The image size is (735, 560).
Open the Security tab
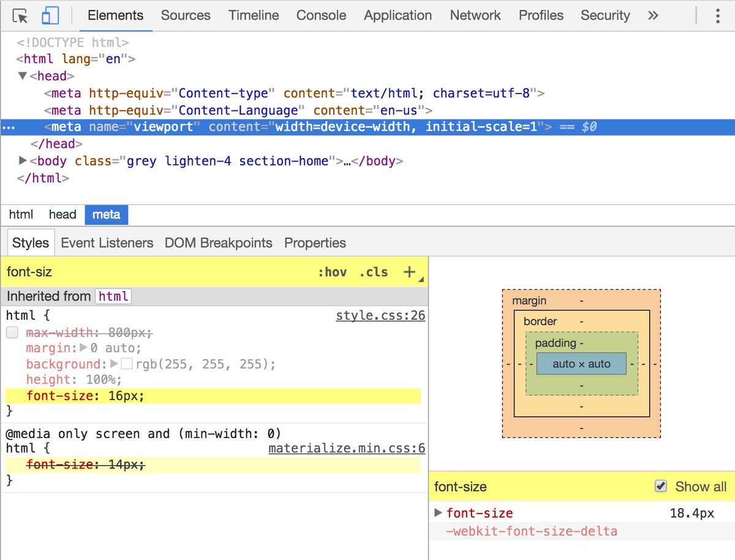click(605, 15)
